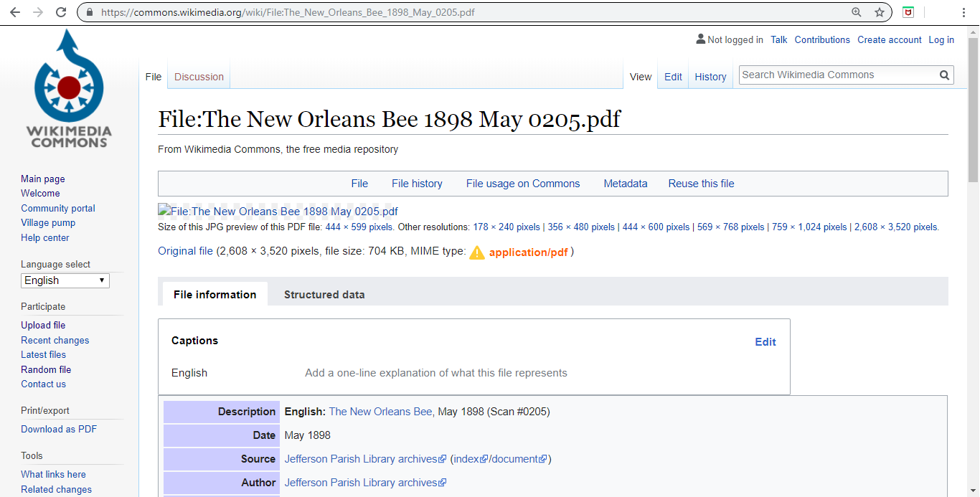The width and height of the screenshot is (980, 497).
Task: Jump to File history section
Action: (417, 184)
